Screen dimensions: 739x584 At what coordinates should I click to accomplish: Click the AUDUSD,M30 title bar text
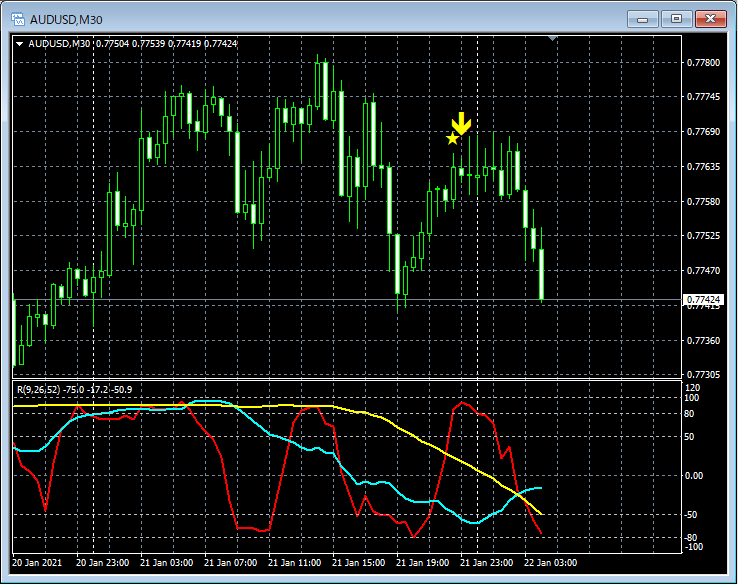point(66,19)
